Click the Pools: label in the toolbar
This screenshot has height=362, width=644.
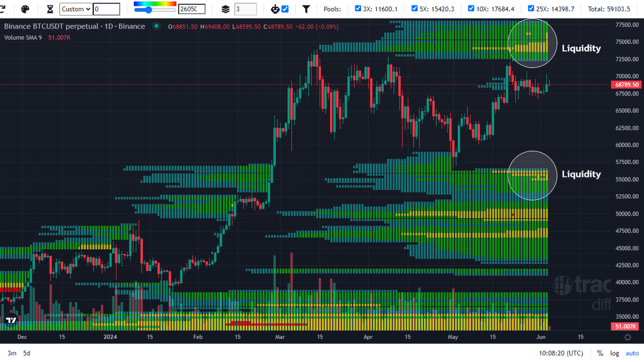click(333, 9)
